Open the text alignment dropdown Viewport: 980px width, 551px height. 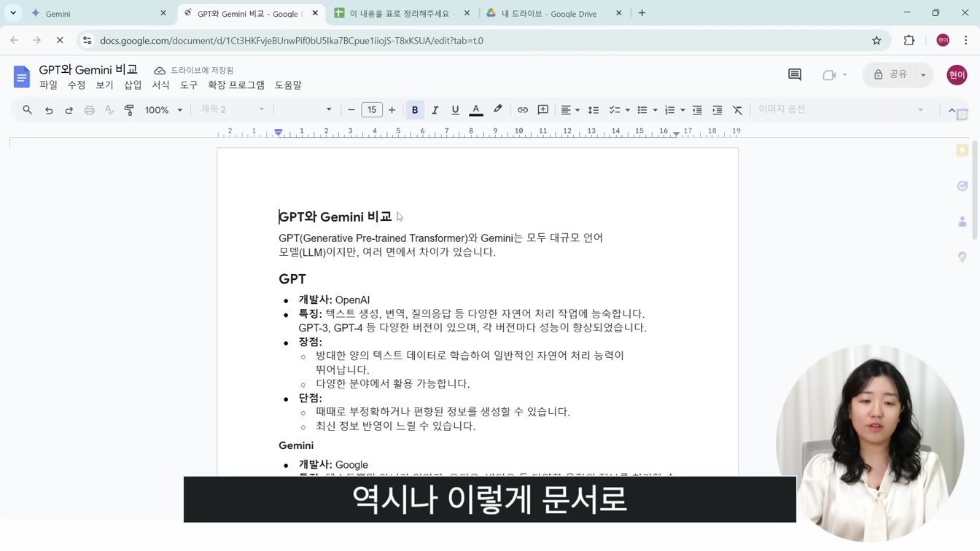570,110
